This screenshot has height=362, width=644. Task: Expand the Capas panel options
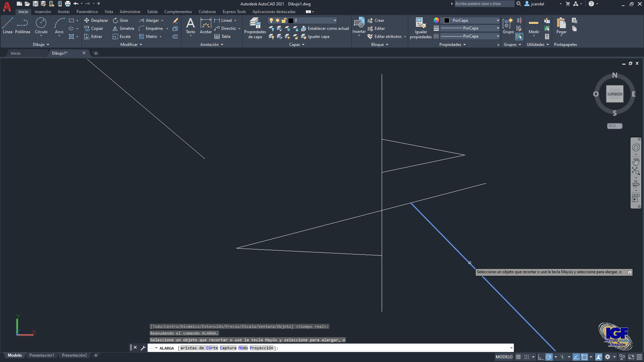click(297, 45)
